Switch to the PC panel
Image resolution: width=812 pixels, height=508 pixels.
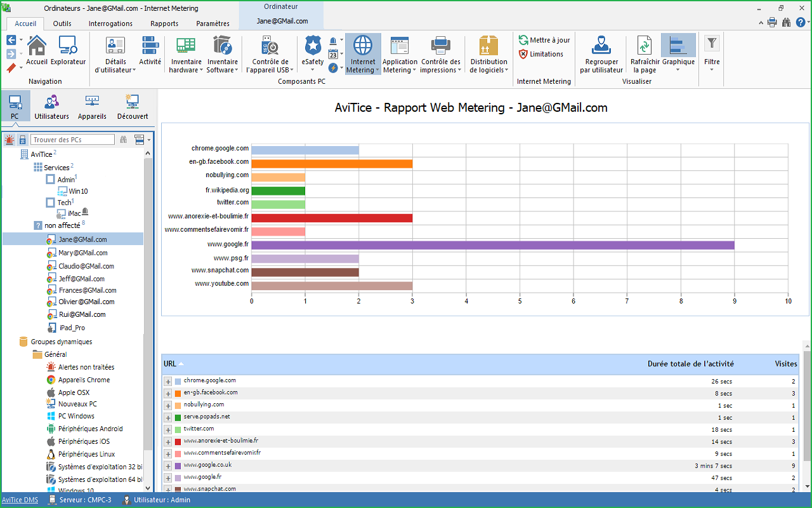15,106
